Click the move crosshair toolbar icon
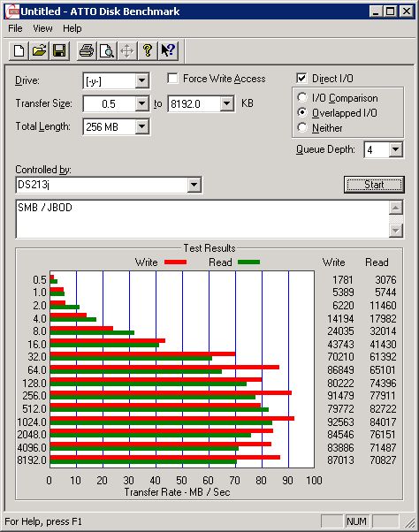This screenshot has height=532, width=419. click(x=127, y=51)
